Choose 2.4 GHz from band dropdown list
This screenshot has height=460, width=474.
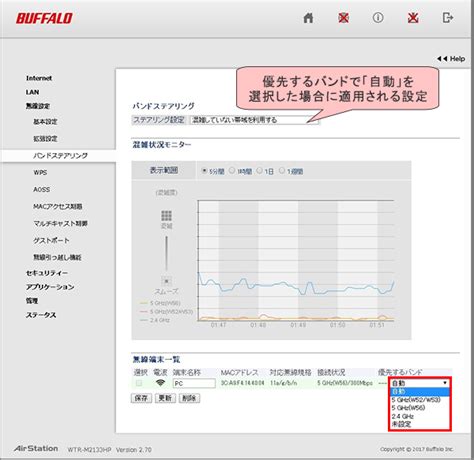pyautogui.click(x=403, y=416)
